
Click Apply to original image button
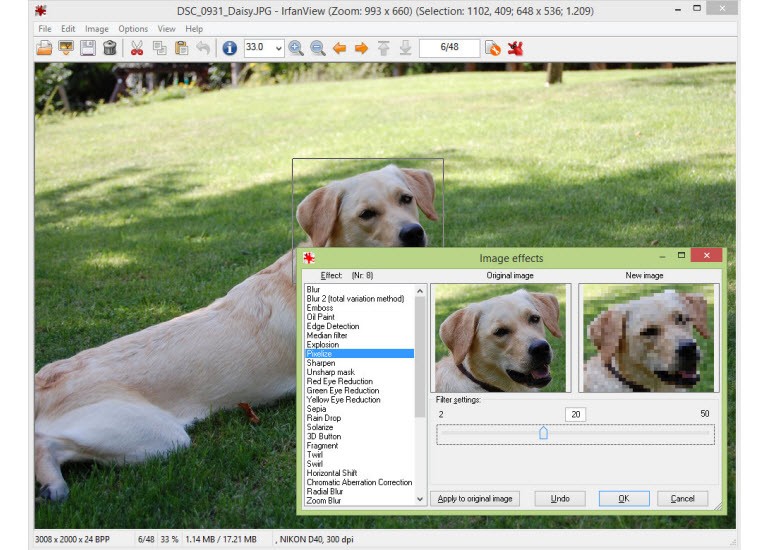tap(475, 499)
